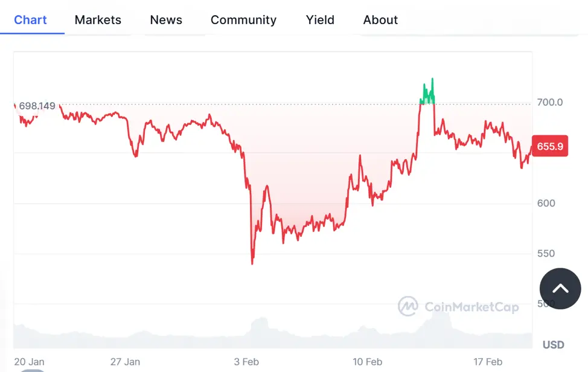
Task: Open the About tab
Action: pos(380,20)
